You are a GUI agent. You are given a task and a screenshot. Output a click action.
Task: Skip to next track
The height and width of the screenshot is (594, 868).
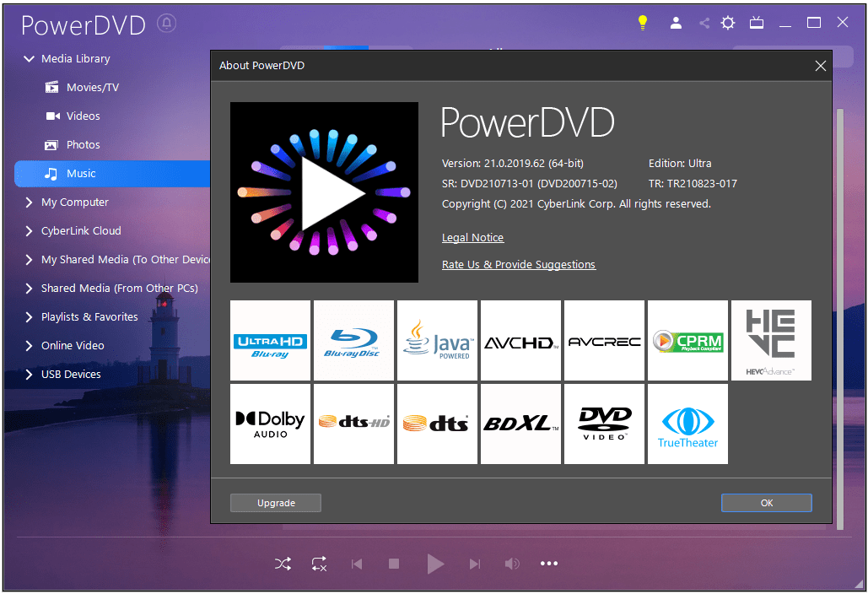coord(475,564)
